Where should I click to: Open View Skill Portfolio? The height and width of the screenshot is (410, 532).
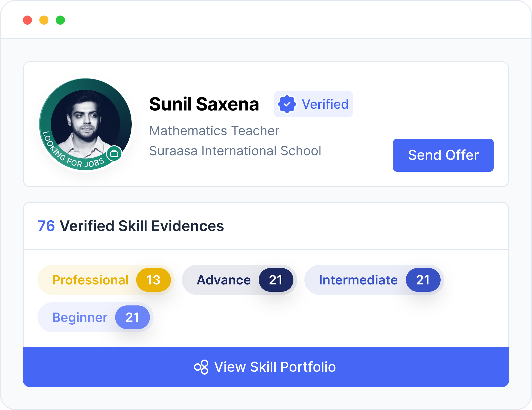point(266,367)
